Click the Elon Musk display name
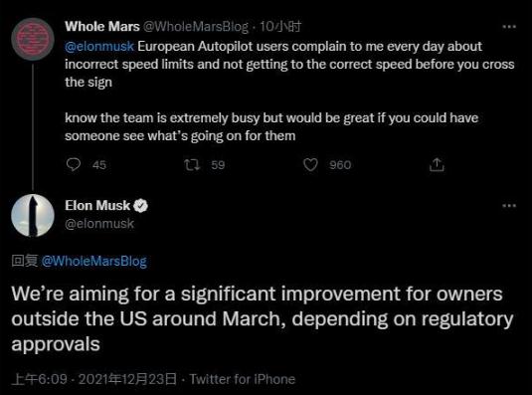Image resolution: width=532 pixels, height=395 pixels. 97,205
